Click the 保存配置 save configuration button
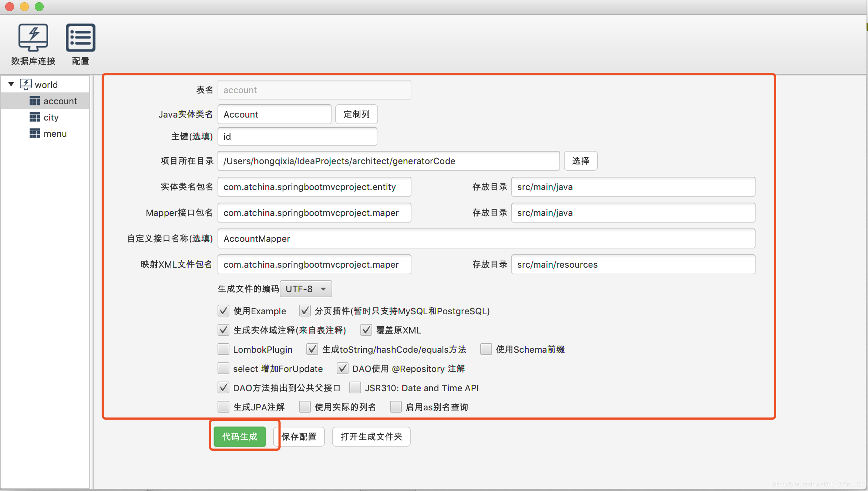The image size is (868, 491). click(299, 437)
